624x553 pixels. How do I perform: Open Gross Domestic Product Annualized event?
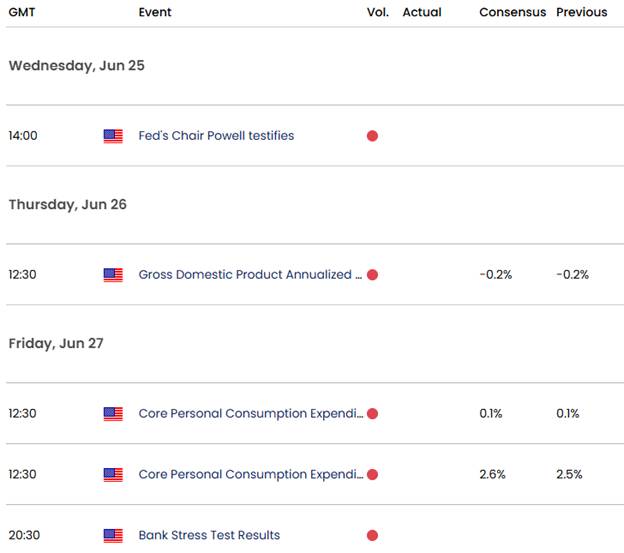point(250,275)
